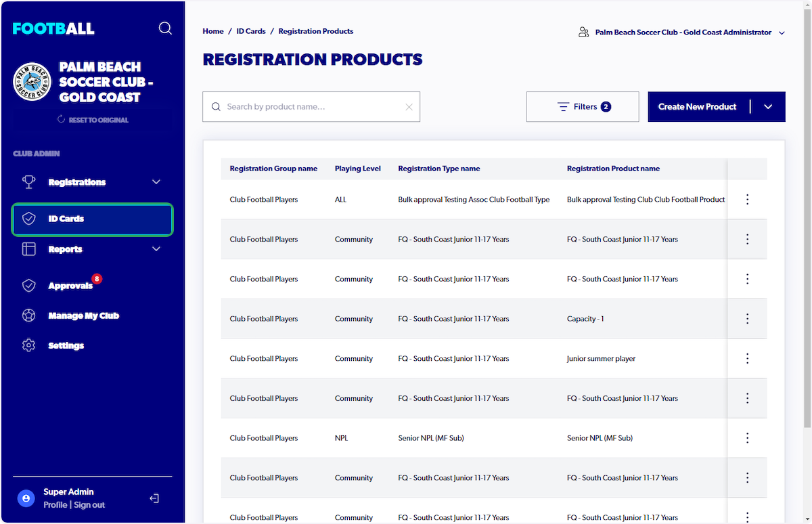Screen dimensions: 812x524
Task: Click the Reports table icon
Action: point(28,249)
